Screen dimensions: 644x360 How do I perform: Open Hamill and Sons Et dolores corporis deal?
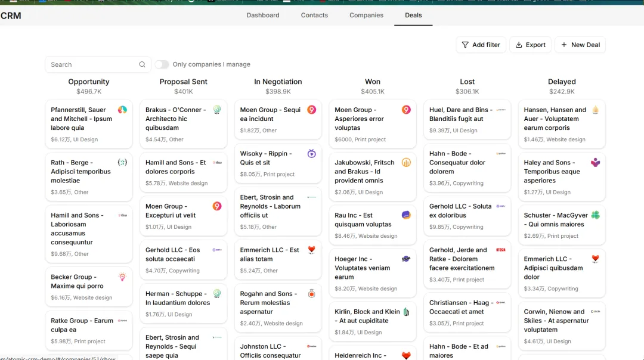tap(183, 172)
